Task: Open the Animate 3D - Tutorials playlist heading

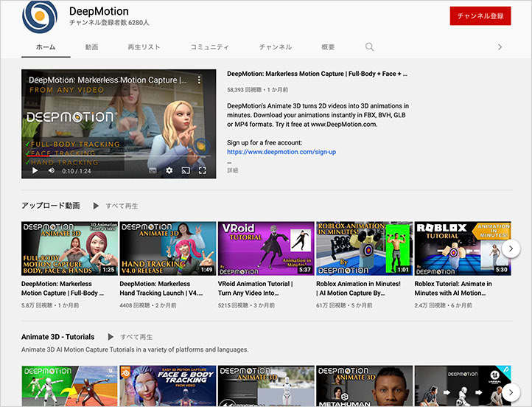Action: pyautogui.click(x=58, y=337)
